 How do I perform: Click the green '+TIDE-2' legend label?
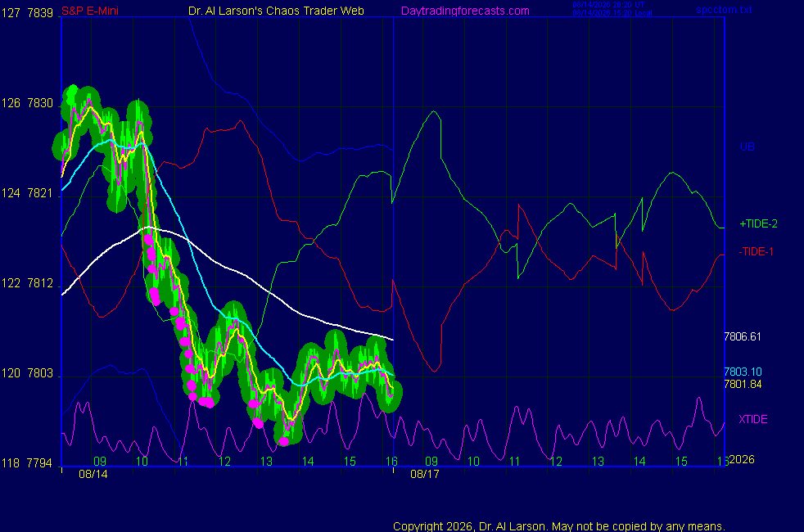coord(758,223)
